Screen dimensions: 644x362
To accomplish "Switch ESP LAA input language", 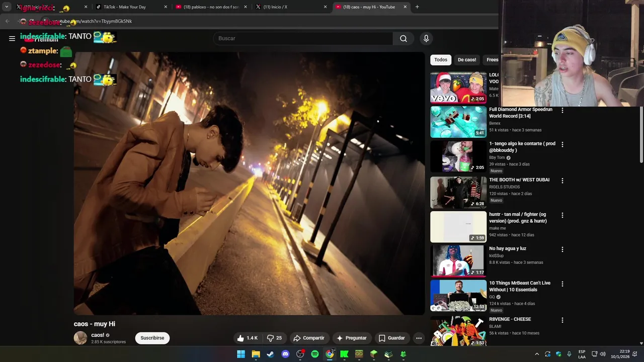I will [582, 354].
